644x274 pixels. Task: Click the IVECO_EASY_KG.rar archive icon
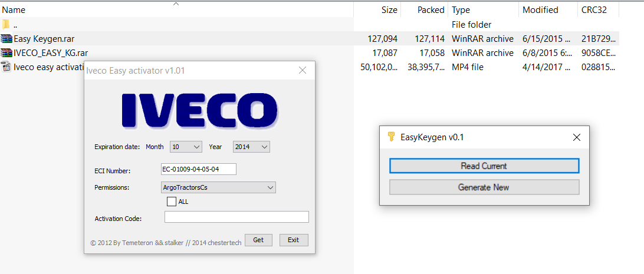pyautogui.click(x=6, y=53)
